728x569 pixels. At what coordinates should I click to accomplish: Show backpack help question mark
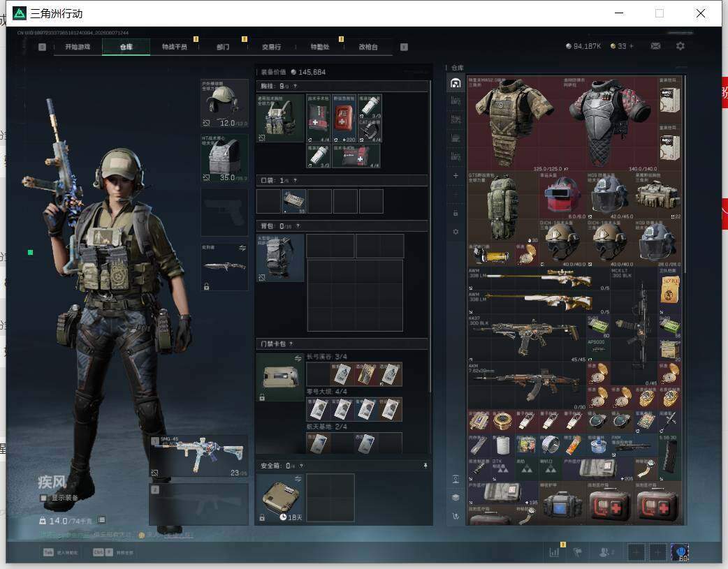pyautogui.click(x=298, y=226)
